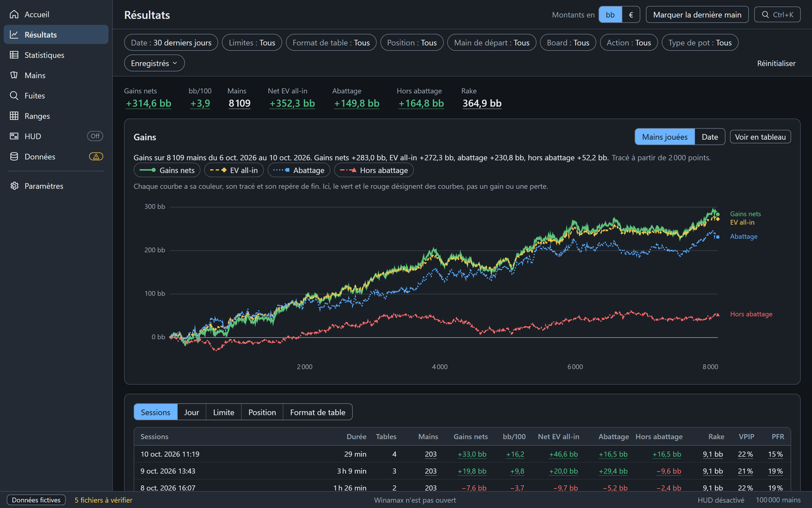The image size is (812, 508).
Task: Open the Position filter dropdown
Action: click(412, 43)
